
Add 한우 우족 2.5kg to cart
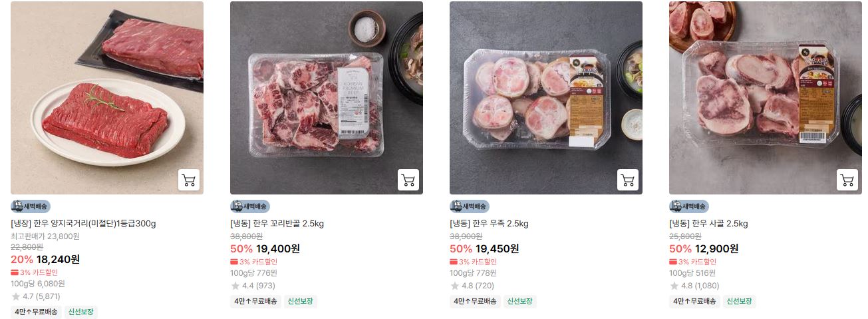pyautogui.click(x=628, y=180)
